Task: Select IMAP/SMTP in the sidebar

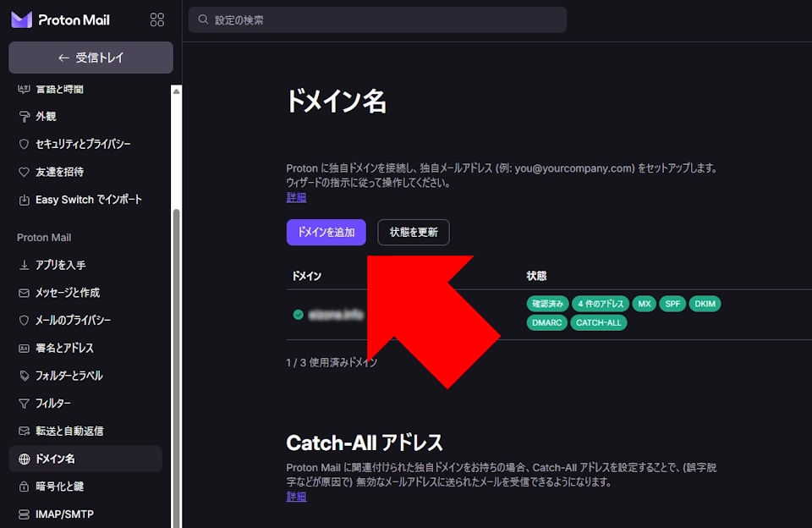Action: (x=64, y=514)
